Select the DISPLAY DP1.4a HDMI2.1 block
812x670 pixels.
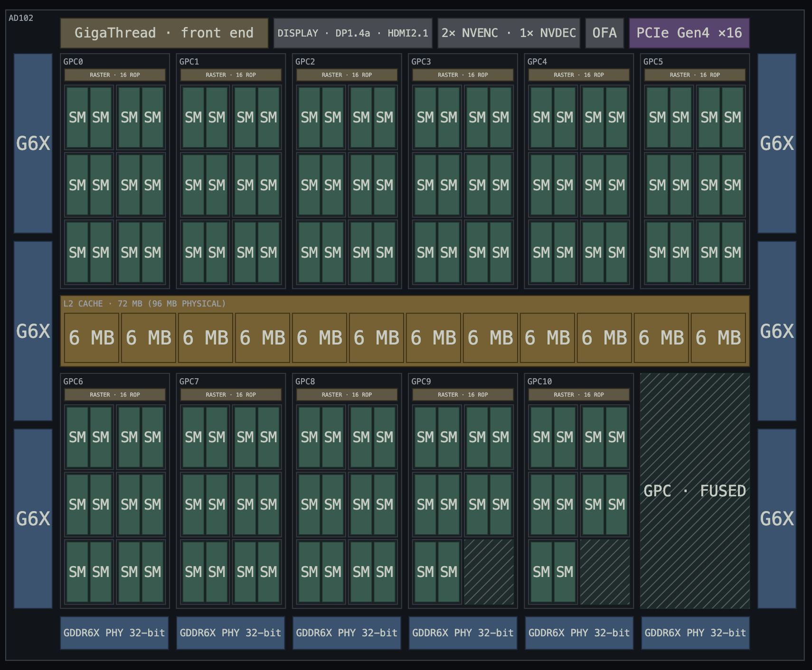pyautogui.click(x=353, y=33)
